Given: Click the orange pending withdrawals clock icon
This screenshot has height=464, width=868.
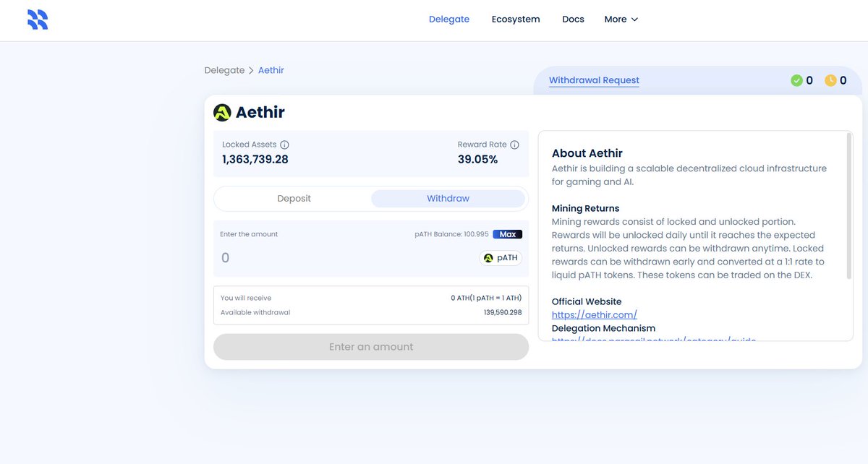Looking at the screenshot, I should (830, 81).
